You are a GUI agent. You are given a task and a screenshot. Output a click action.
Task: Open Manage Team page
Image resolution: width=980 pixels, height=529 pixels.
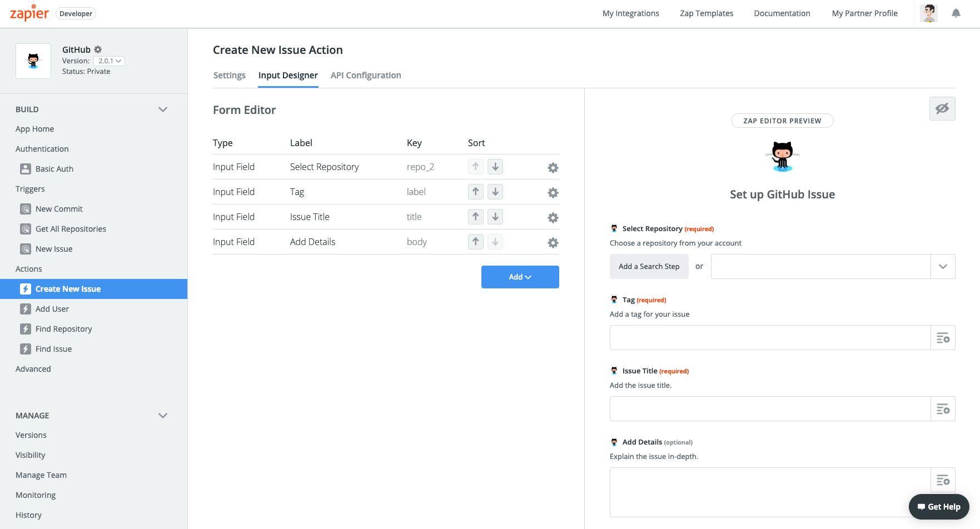point(41,475)
